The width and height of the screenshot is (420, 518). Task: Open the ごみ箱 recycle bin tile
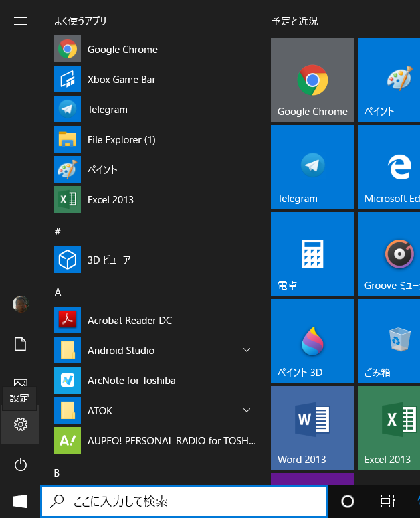tap(389, 341)
